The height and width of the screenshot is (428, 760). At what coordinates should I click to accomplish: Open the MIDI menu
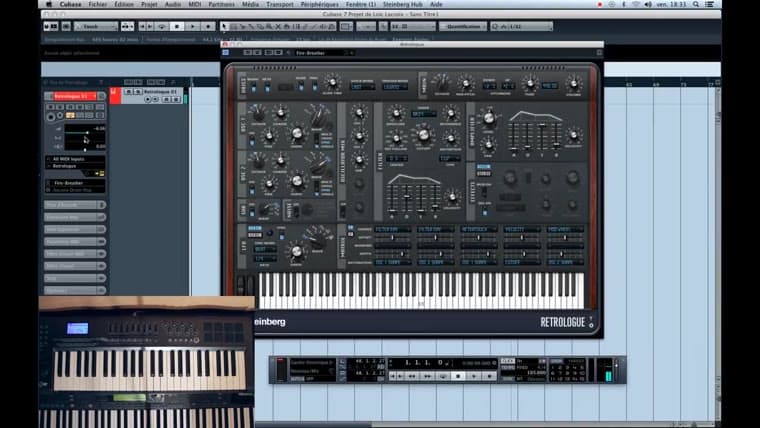[194, 4]
